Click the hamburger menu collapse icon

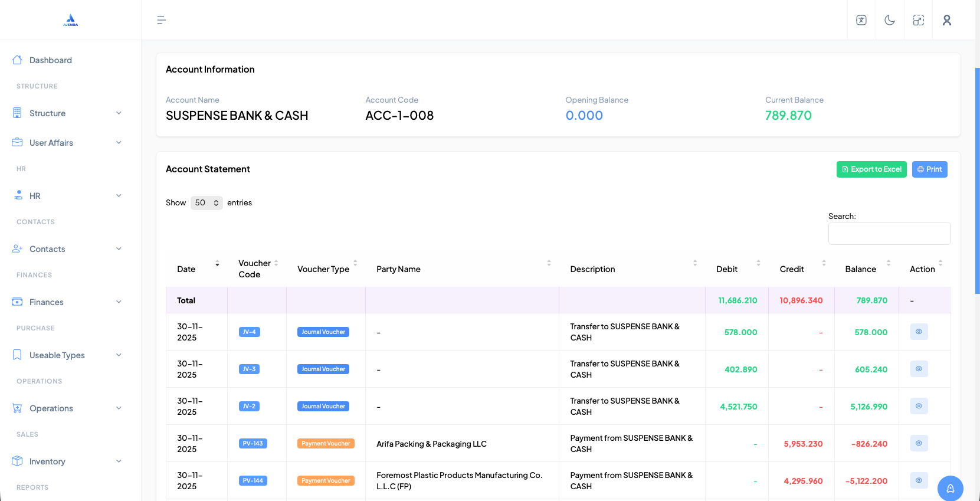coord(161,21)
